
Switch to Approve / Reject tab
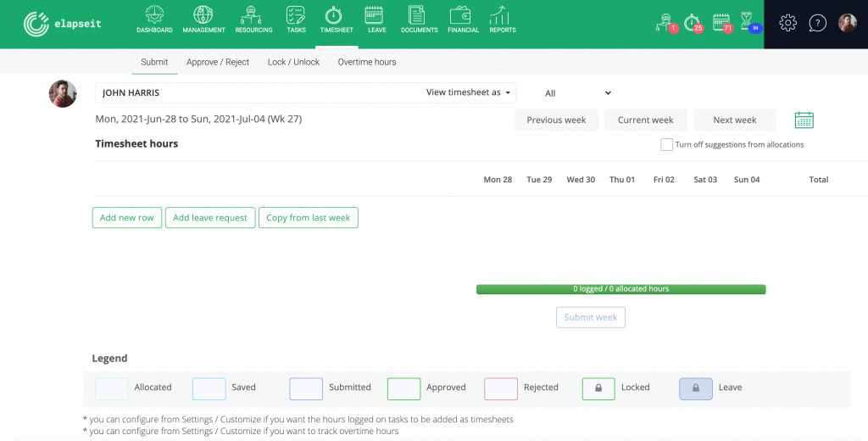coord(218,62)
